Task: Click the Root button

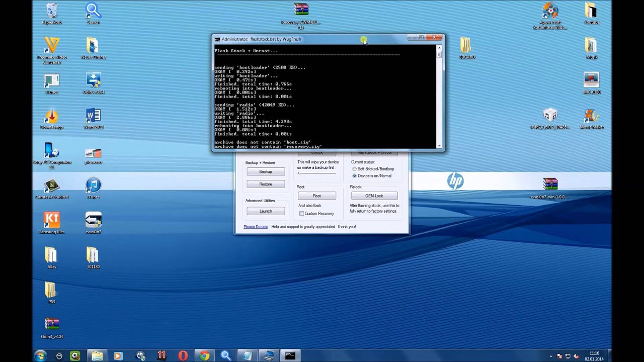Action: (317, 196)
